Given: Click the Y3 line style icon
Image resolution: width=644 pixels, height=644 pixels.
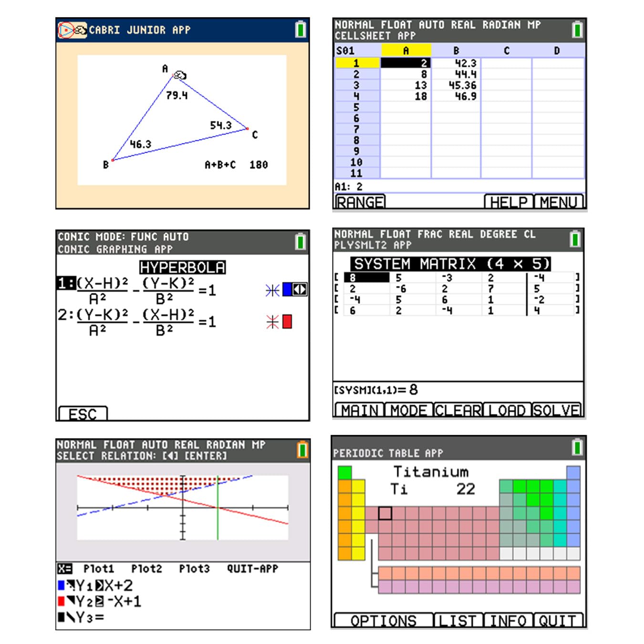Looking at the screenshot, I should tap(70, 617).
